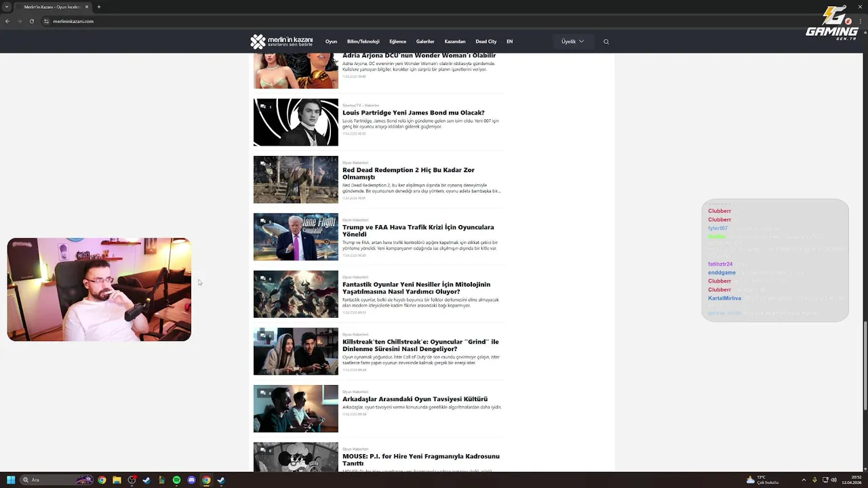Viewport: 868px width, 488px height.
Task: Open the Killstreak'ten Chillstreak'e headline
Action: pos(420,345)
